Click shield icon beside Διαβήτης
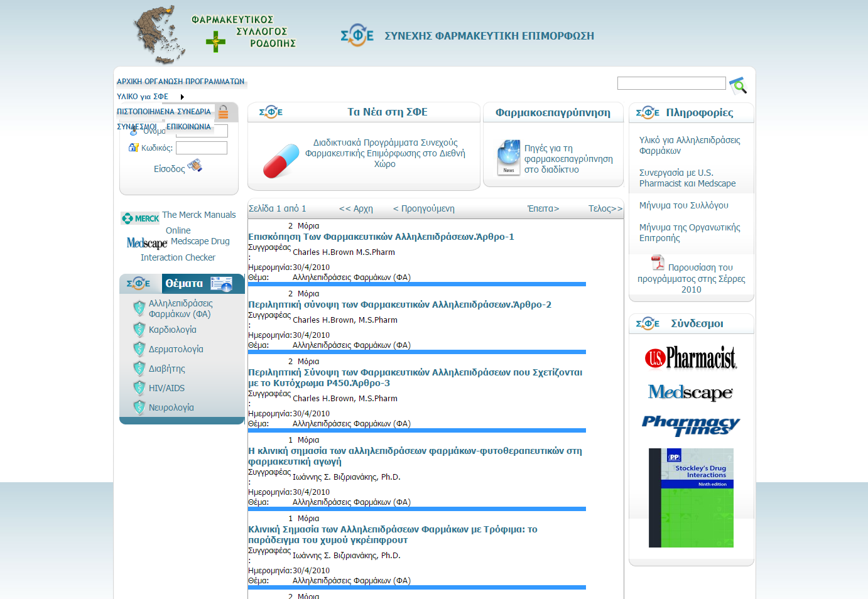868x599 pixels. [139, 369]
